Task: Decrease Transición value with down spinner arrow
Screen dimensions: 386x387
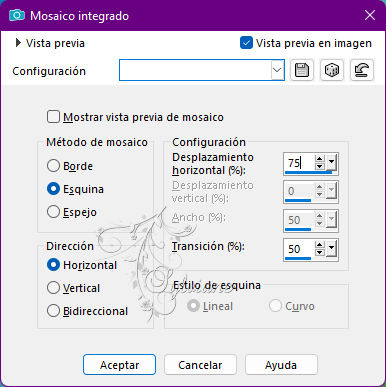Action: [320, 252]
